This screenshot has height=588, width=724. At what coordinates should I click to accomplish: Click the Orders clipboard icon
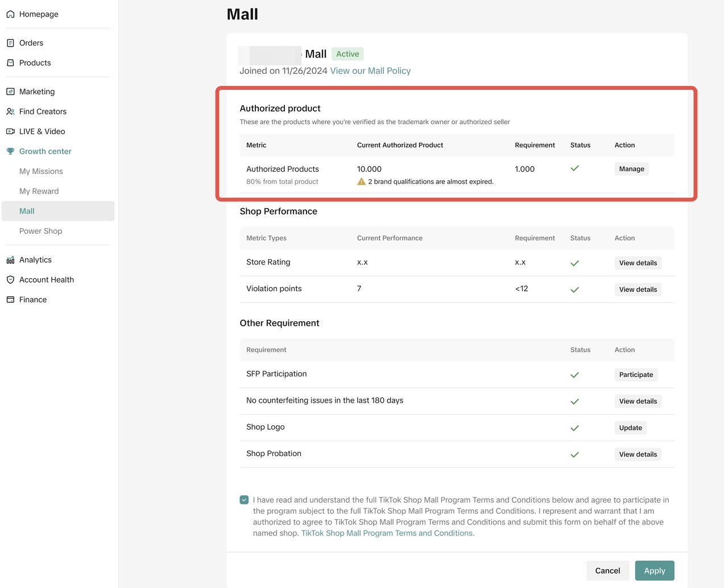tap(10, 43)
